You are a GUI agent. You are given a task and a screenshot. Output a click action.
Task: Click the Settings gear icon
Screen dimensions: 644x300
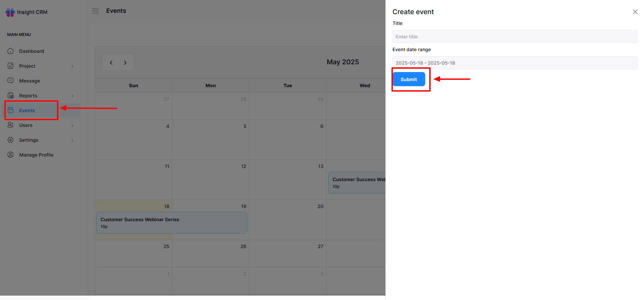11,140
